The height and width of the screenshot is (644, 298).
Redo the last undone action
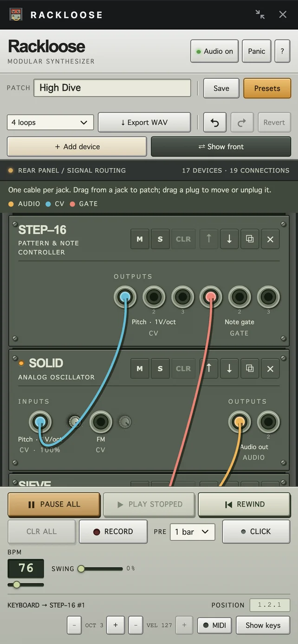(242, 122)
